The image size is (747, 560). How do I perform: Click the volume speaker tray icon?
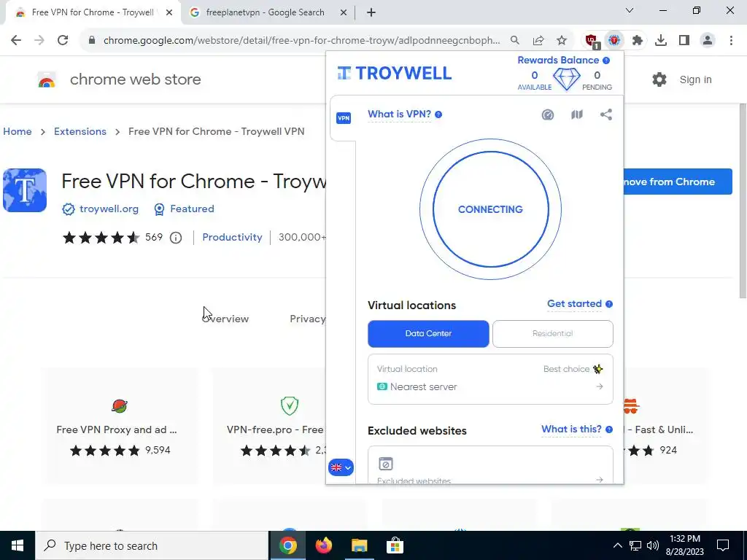point(653,545)
